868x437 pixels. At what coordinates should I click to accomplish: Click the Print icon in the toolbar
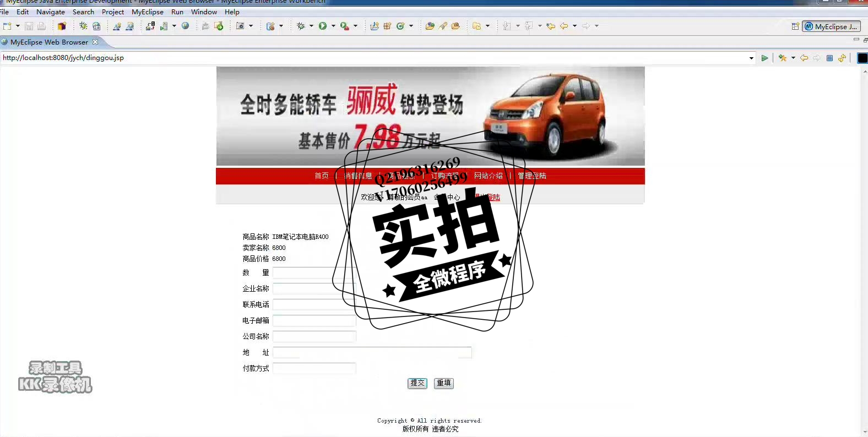[41, 26]
